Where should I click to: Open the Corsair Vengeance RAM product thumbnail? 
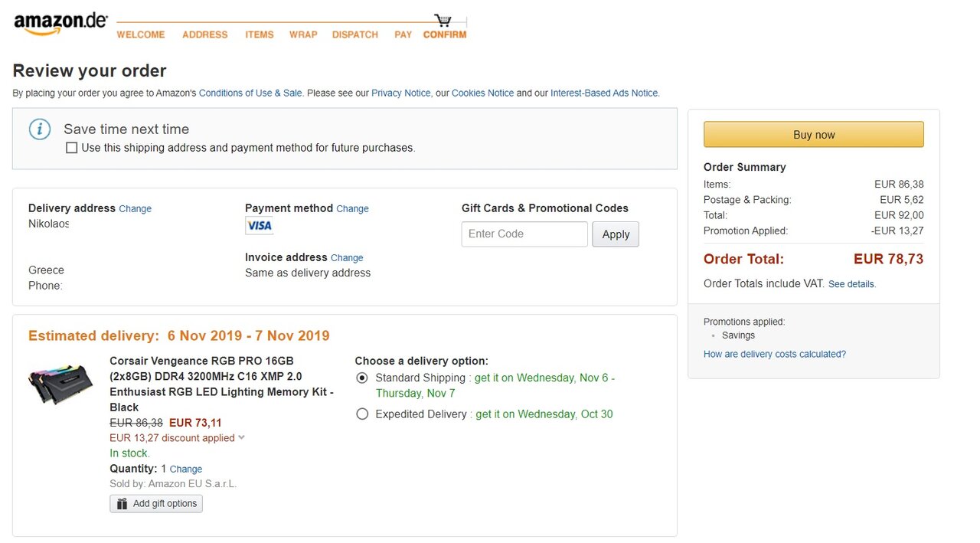[60, 384]
